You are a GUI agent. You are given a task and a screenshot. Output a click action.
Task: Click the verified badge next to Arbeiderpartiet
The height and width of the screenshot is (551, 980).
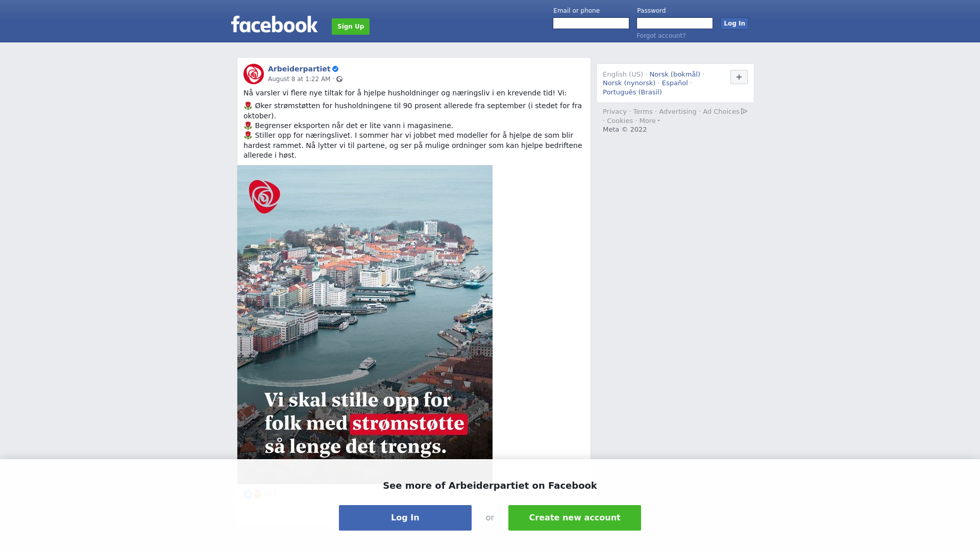pyautogui.click(x=335, y=69)
